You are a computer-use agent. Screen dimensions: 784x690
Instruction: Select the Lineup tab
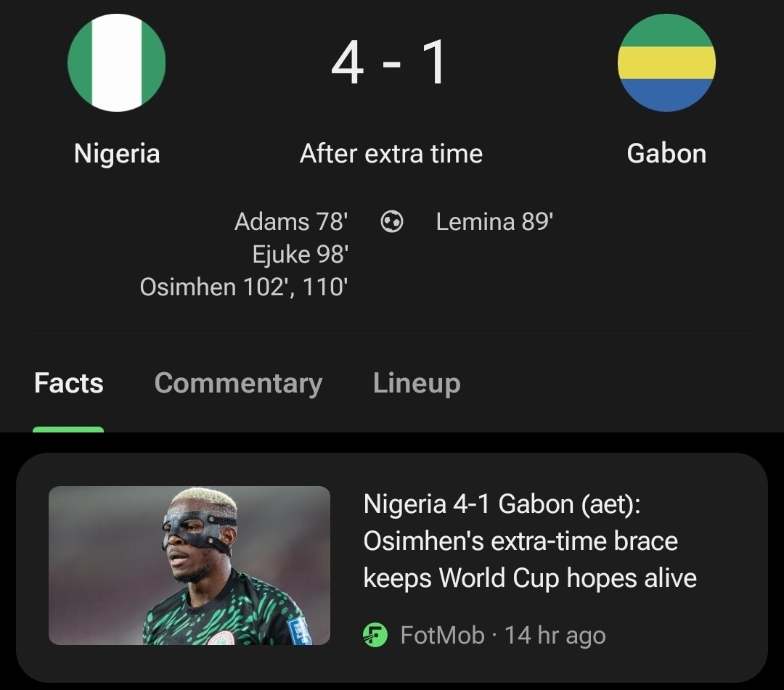click(417, 383)
